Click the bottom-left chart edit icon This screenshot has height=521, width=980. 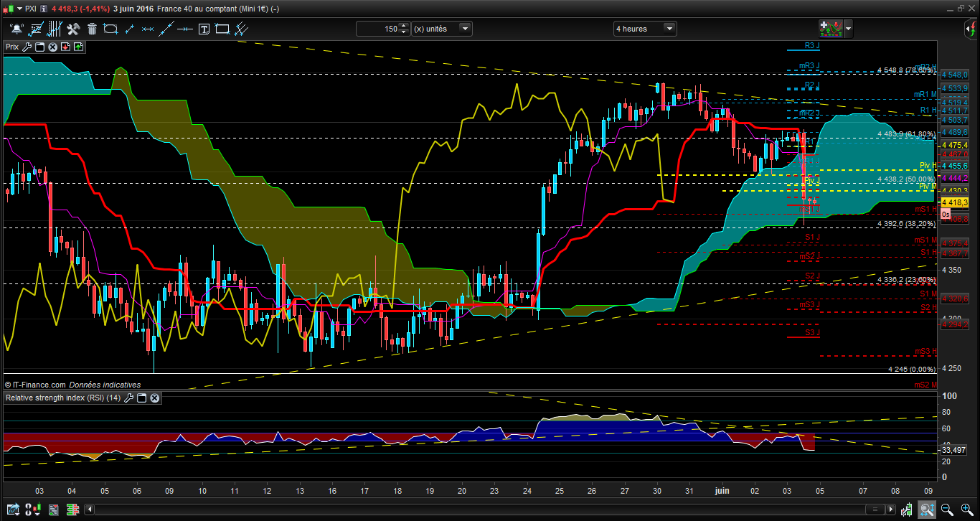click(x=12, y=510)
